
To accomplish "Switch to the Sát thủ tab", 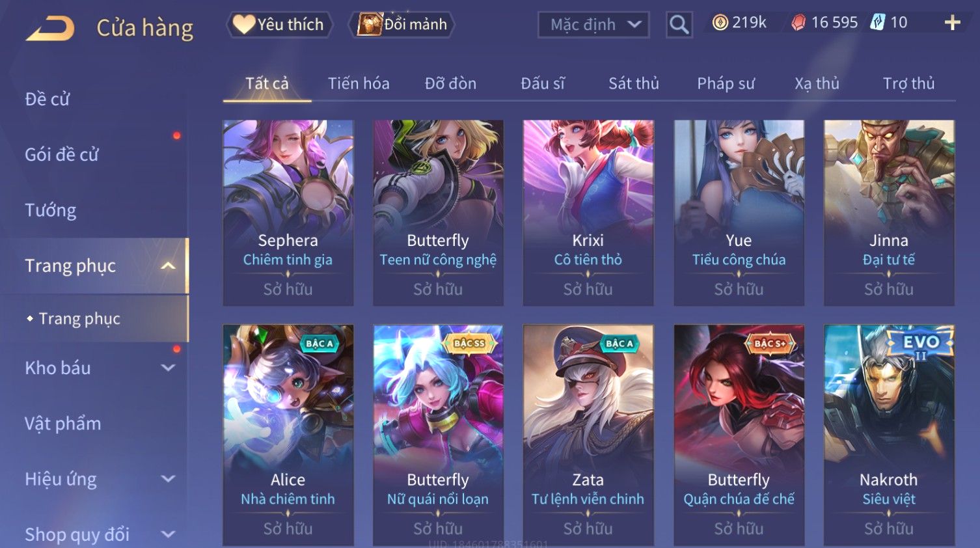I will [x=634, y=83].
